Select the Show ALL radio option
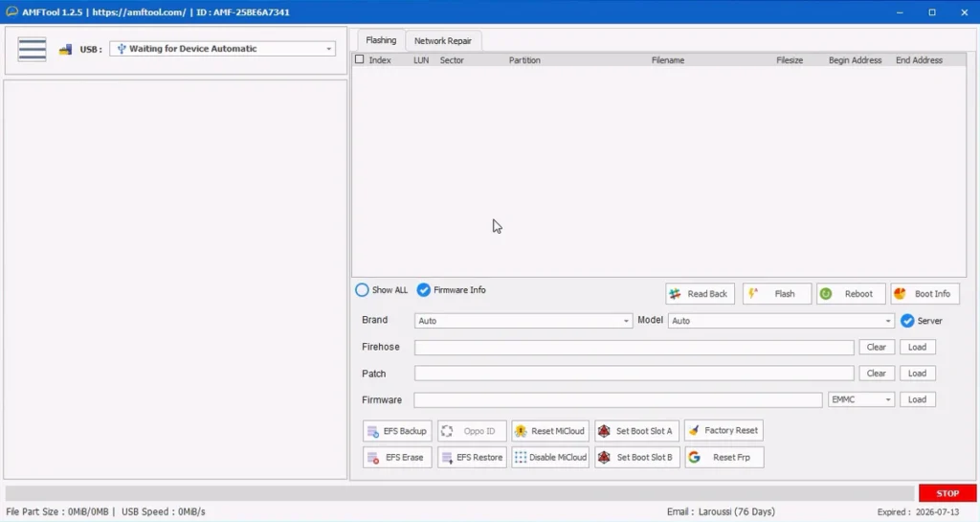The height and width of the screenshot is (522, 980). click(362, 290)
